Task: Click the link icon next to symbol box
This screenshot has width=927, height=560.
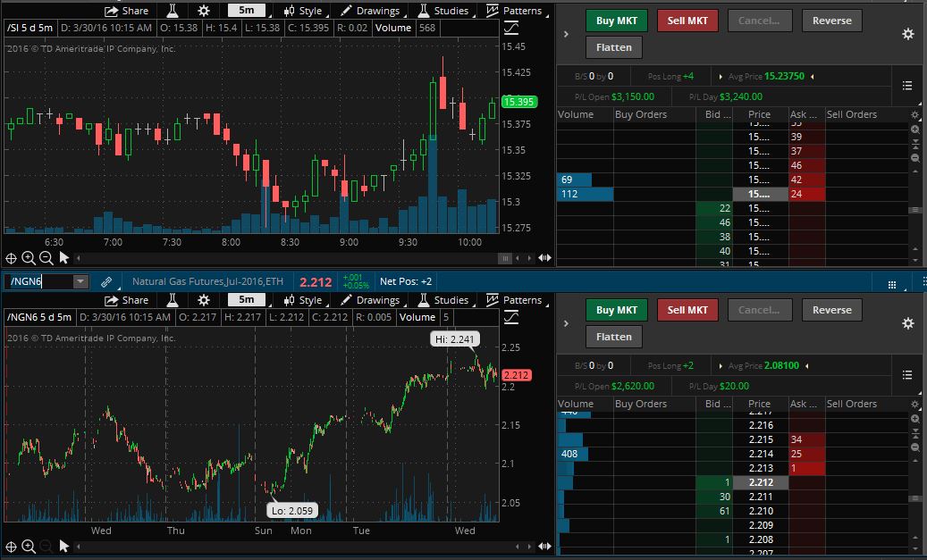Action: pos(106,282)
